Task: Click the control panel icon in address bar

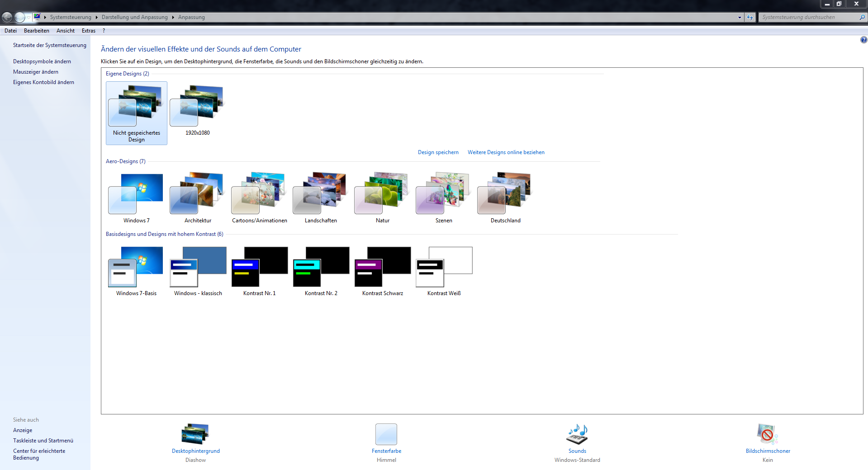Action: [37, 17]
